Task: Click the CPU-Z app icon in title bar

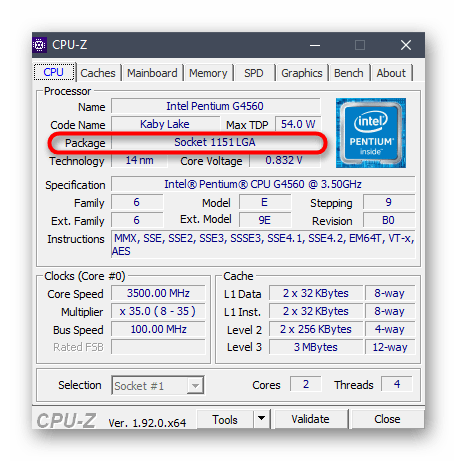Action: [x=39, y=45]
